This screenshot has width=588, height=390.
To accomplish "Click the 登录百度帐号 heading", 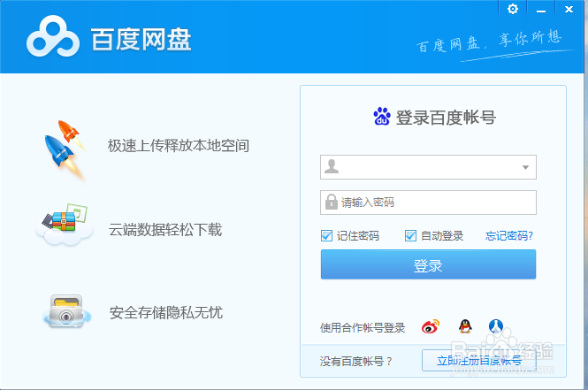I will [x=447, y=117].
